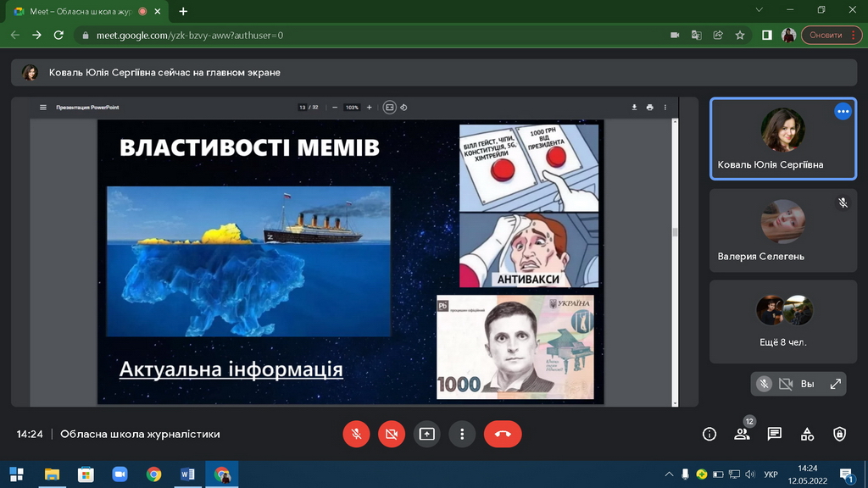Open PDF viewer more actions menu

pos(665,108)
